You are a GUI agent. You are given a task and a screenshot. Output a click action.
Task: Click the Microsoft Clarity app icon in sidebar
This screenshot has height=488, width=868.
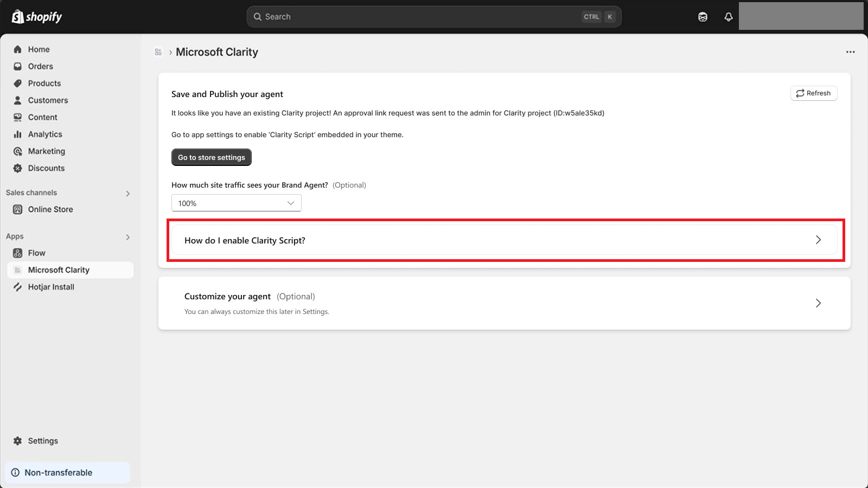coord(17,270)
